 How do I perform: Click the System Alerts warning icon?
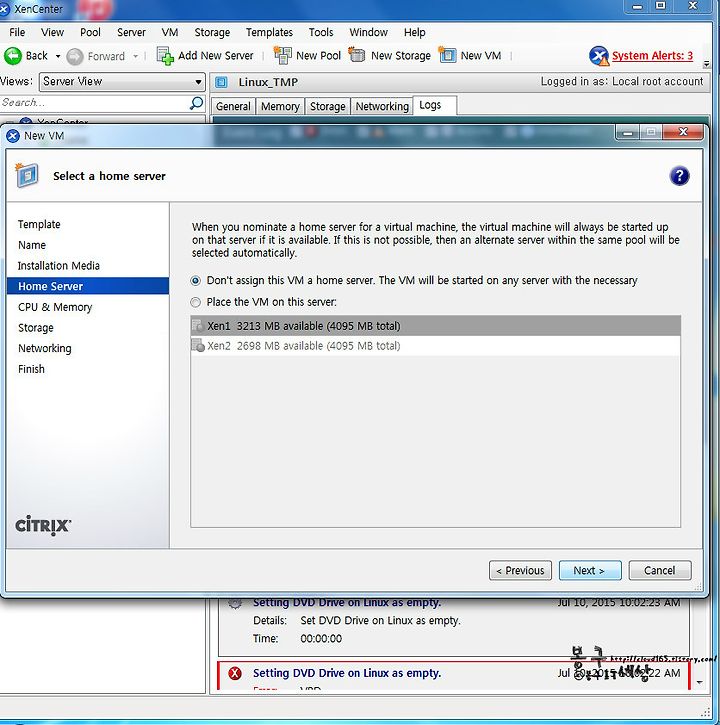[x=599, y=56]
